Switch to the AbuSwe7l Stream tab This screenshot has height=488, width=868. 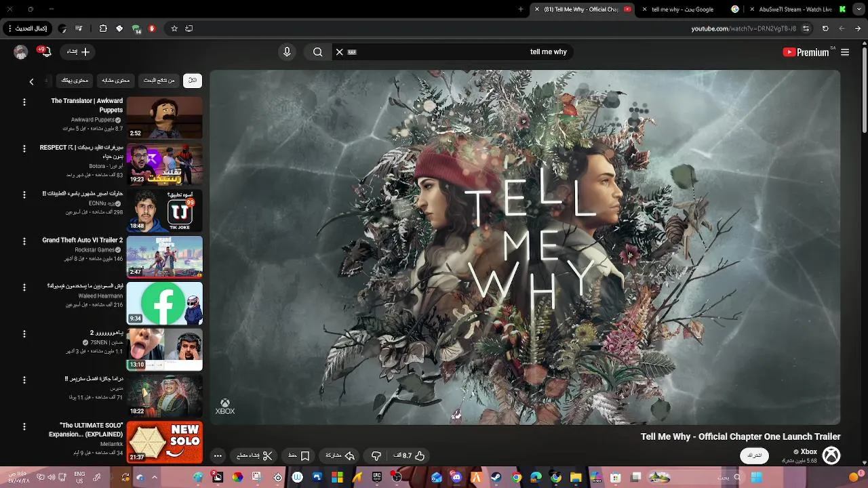799,9
